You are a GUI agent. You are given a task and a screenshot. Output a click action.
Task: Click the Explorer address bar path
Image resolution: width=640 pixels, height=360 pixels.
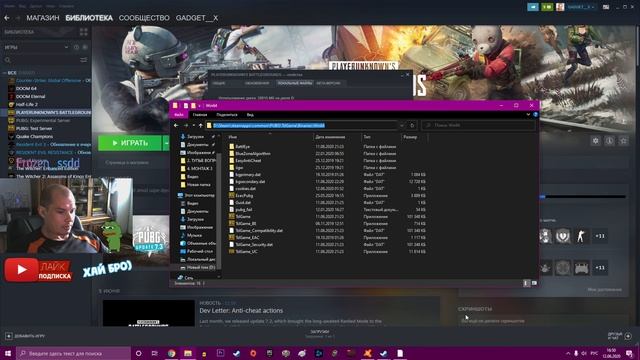(301, 125)
